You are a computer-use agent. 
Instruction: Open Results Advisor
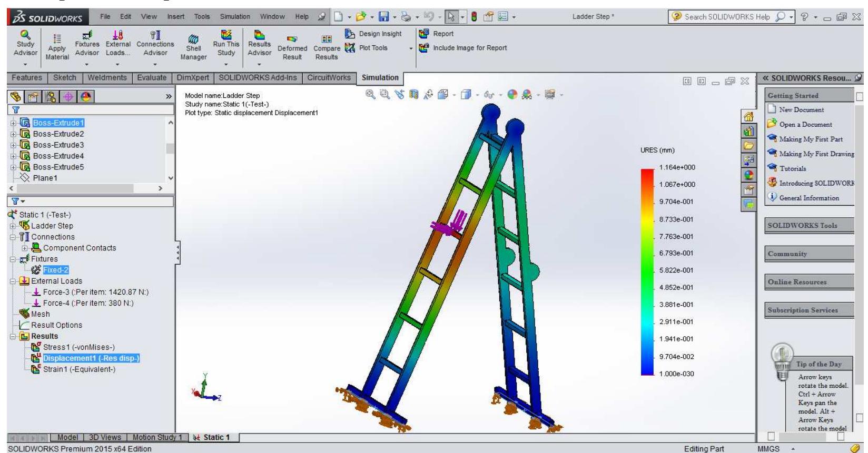point(259,43)
